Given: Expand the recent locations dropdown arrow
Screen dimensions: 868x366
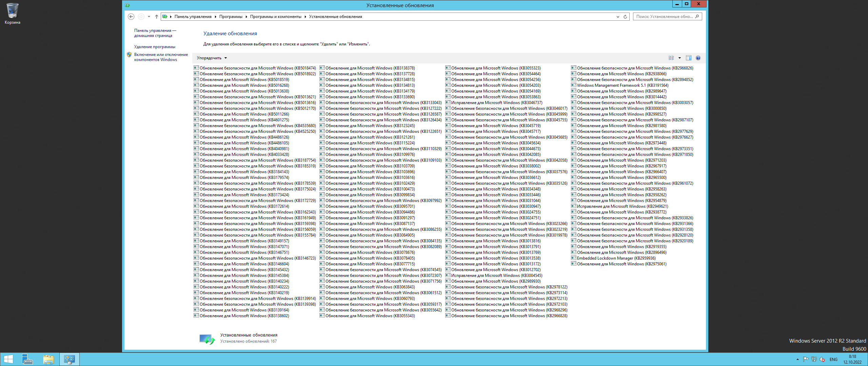Looking at the screenshot, I should point(149,17).
